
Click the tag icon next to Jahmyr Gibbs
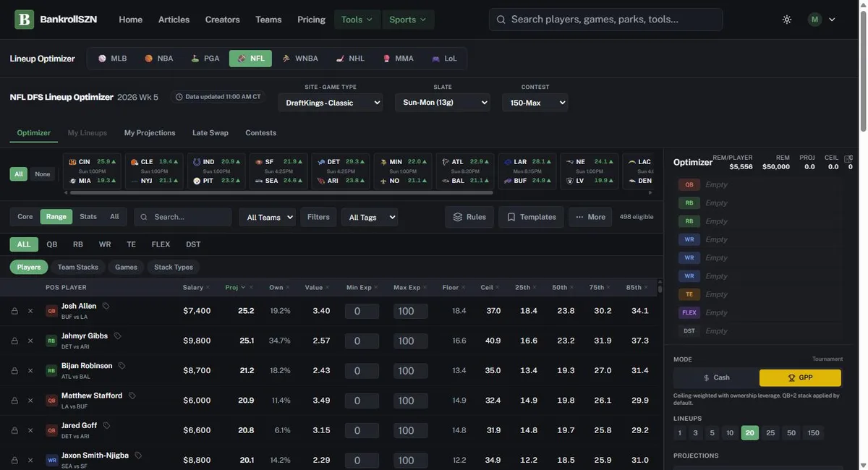(x=118, y=336)
